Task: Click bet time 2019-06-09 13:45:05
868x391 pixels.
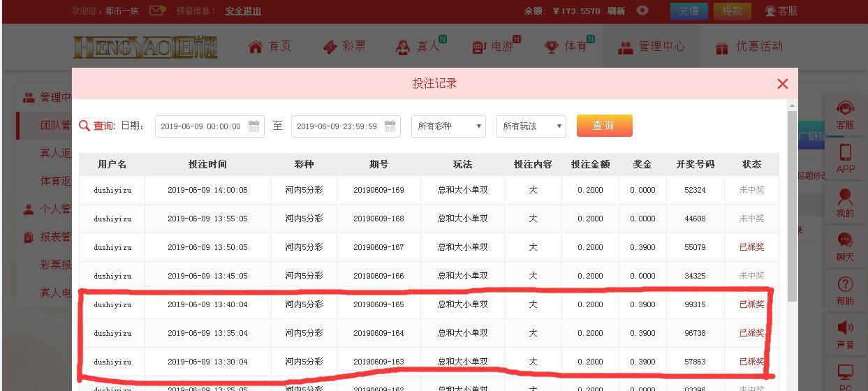Action: click(207, 276)
